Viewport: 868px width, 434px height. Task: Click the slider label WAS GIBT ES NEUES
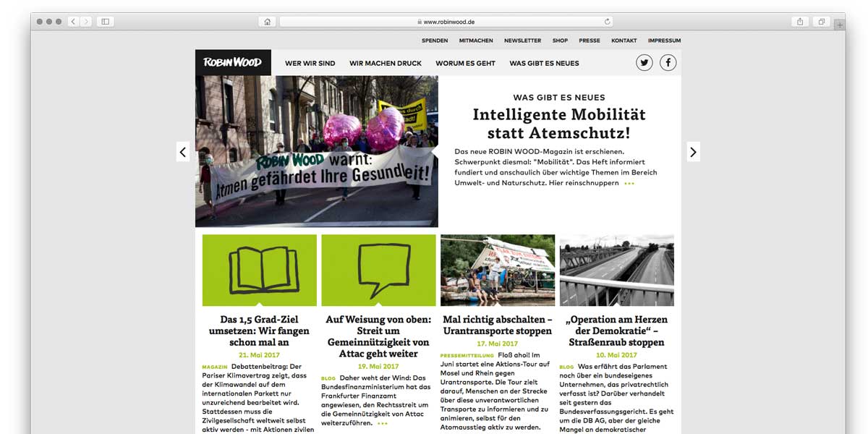tap(559, 98)
